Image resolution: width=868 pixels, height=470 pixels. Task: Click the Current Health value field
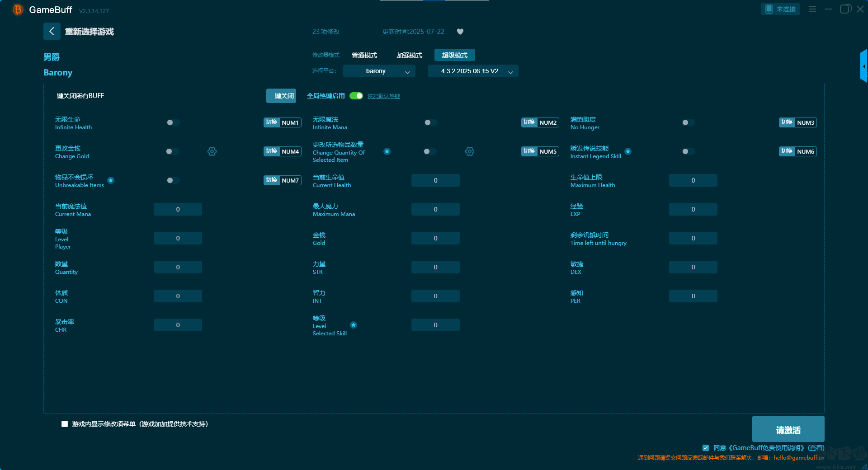tap(435, 180)
